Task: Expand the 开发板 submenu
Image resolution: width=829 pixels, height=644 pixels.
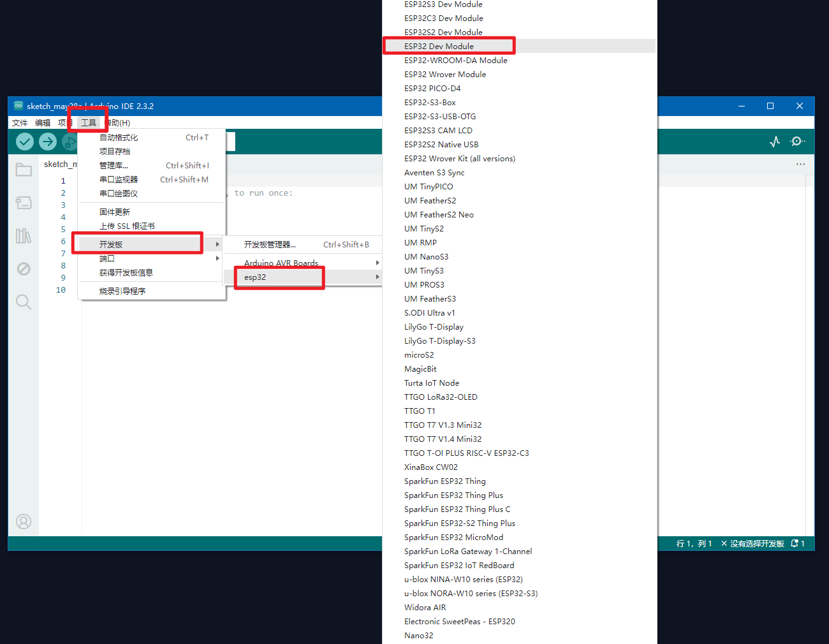Action: (x=151, y=244)
